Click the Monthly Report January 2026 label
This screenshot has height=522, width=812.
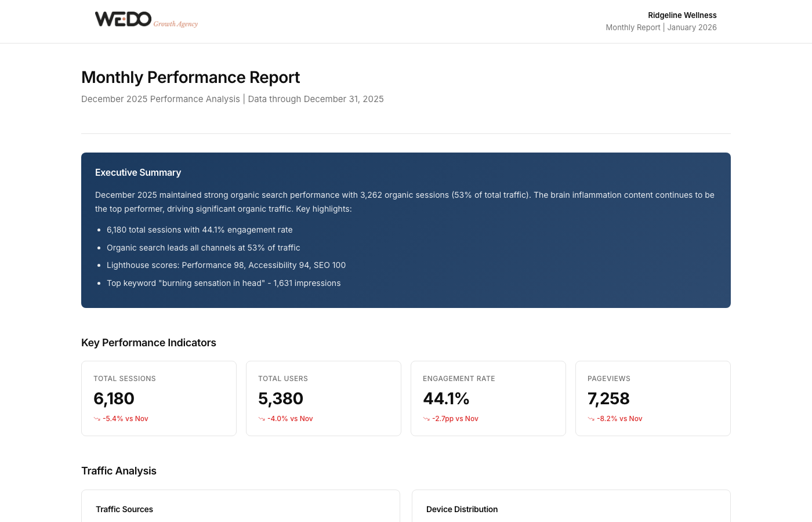(x=661, y=28)
